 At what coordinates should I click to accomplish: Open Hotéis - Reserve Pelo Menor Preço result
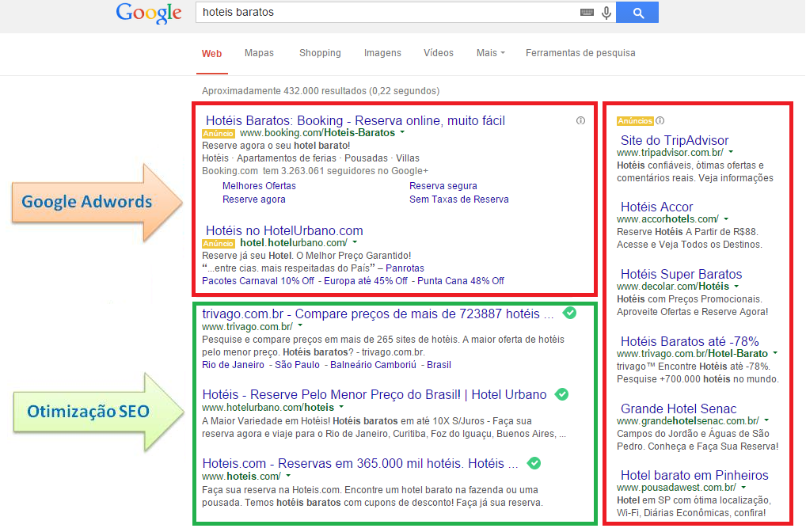(374, 395)
